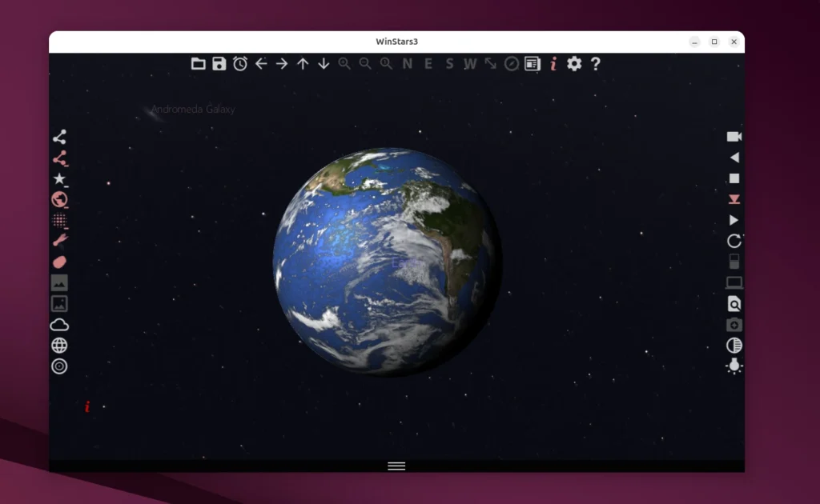Open the clock time settings
The image size is (820, 504).
(240, 63)
